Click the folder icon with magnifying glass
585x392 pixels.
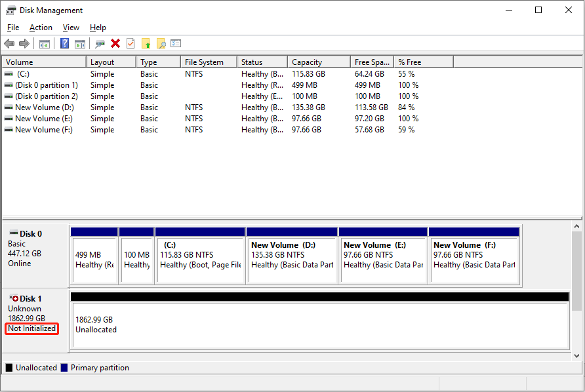pos(161,44)
